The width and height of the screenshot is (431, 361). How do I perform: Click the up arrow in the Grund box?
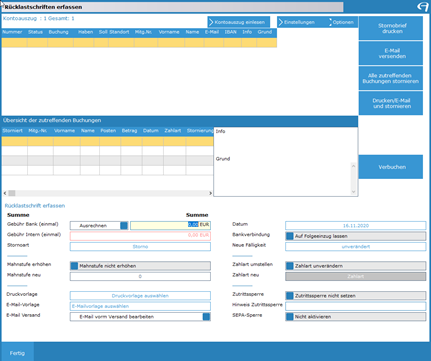pyautogui.click(x=353, y=166)
